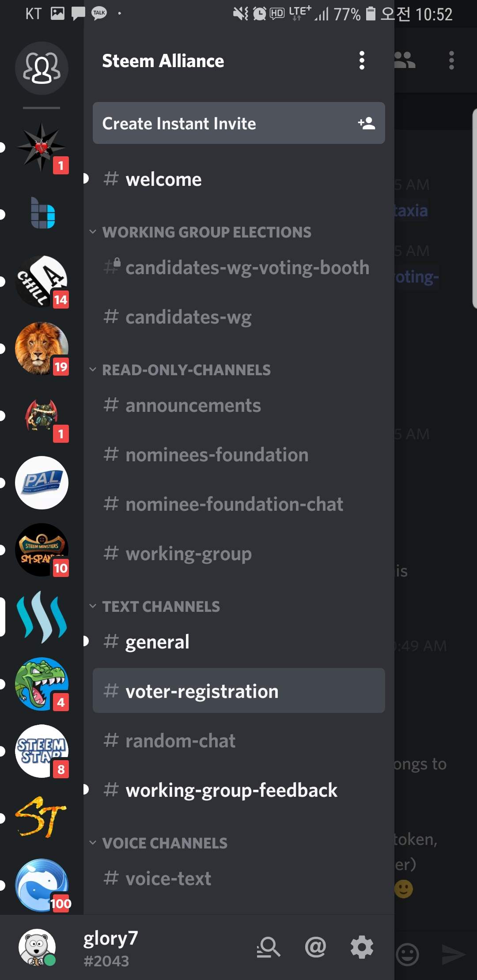
Task: Open the direct messages home icon
Action: (42, 68)
